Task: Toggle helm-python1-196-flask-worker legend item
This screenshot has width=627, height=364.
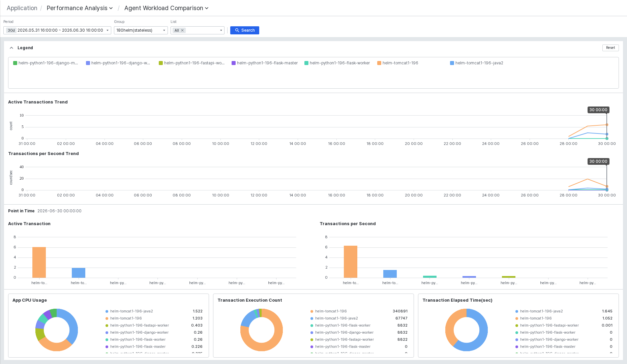Action: pos(337,63)
